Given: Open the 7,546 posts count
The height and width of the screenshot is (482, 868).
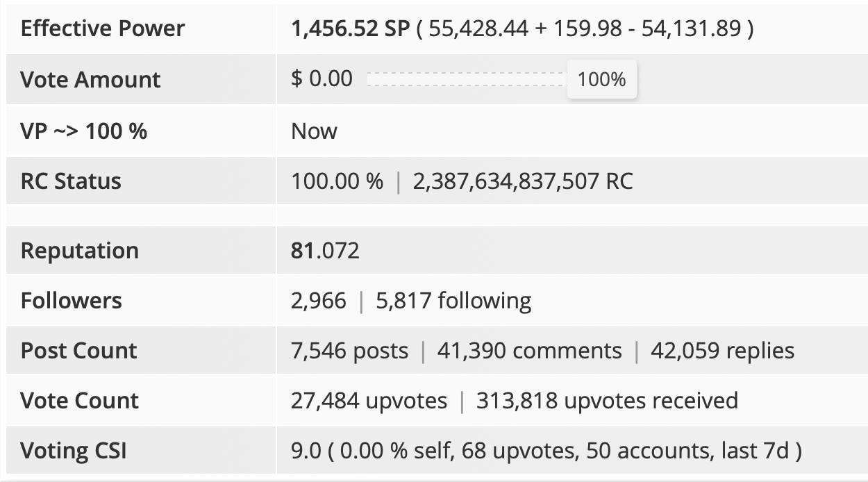Looking at the screenshot, I should 349,350.
